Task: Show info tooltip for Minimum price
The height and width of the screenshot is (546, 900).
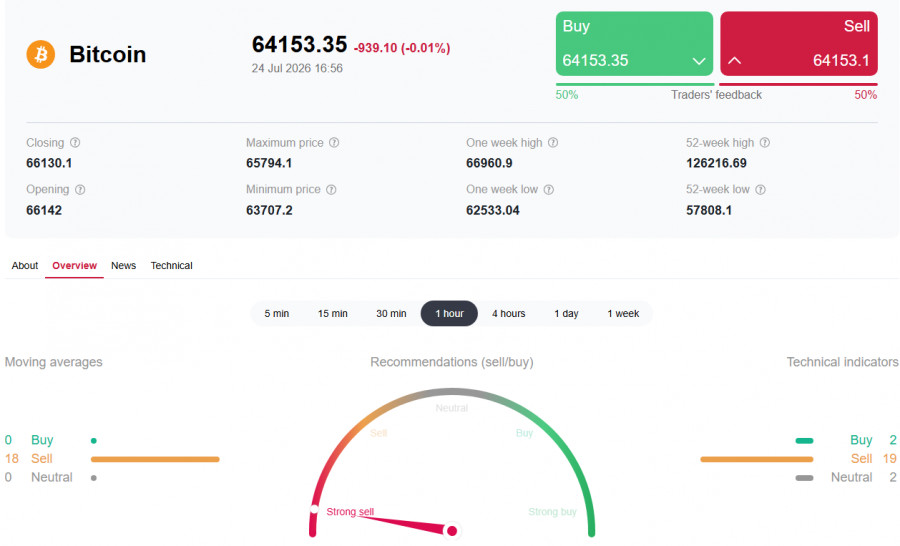Action: point(331,189)
